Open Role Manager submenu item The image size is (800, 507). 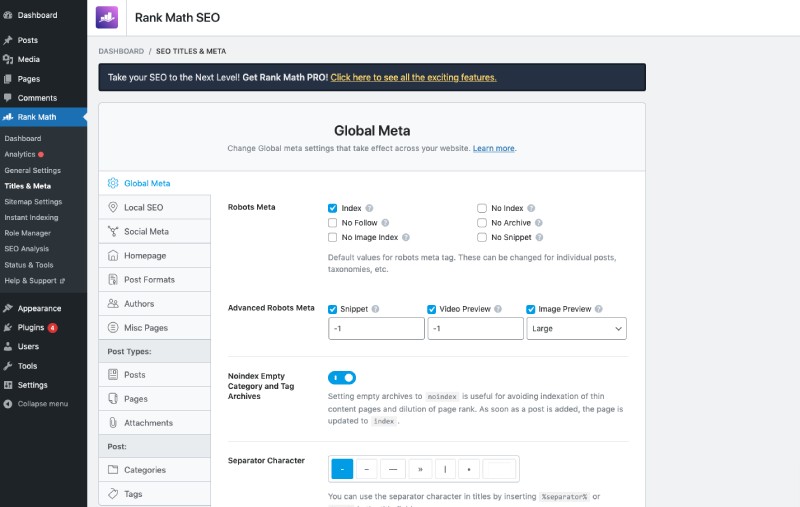click(28, 233)
